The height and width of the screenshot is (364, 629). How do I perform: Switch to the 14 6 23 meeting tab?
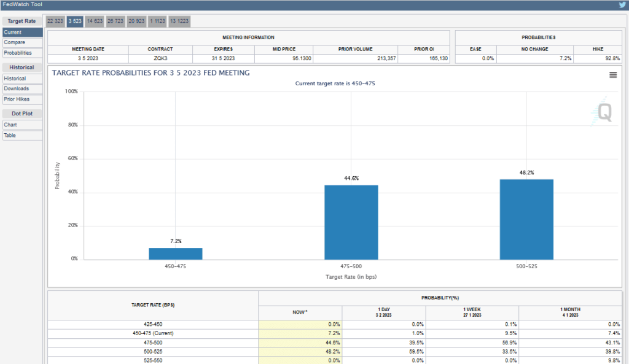tap(95, 21)
